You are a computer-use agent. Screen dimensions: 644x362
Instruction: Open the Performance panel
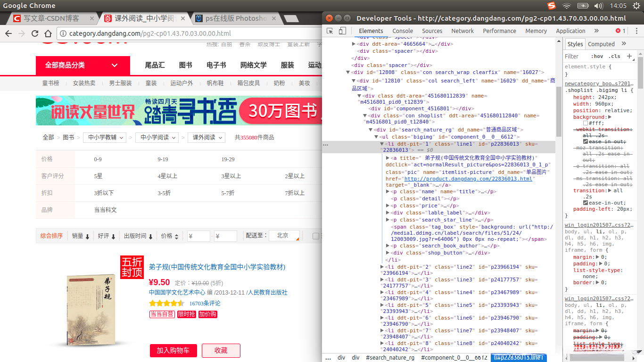point(500,31)
